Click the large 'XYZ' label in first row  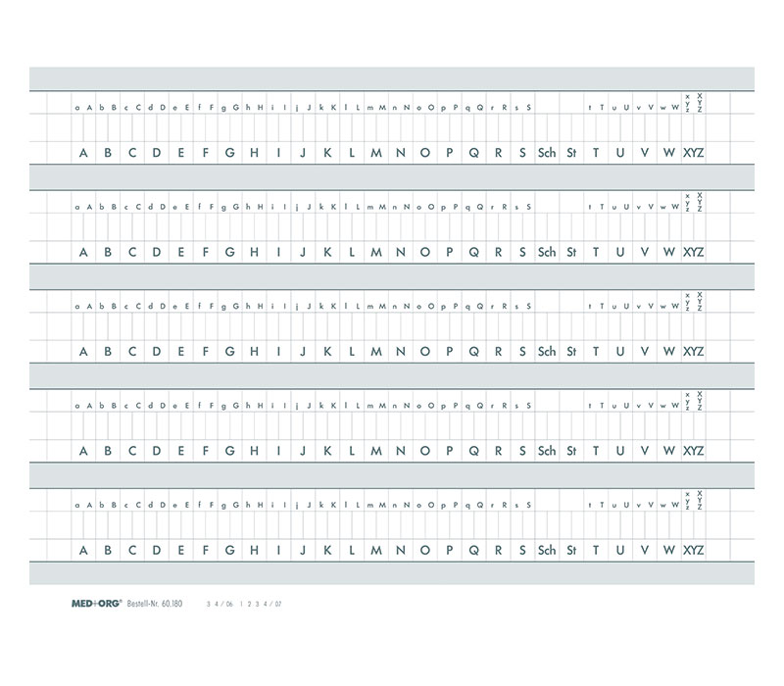click(693, 152)
